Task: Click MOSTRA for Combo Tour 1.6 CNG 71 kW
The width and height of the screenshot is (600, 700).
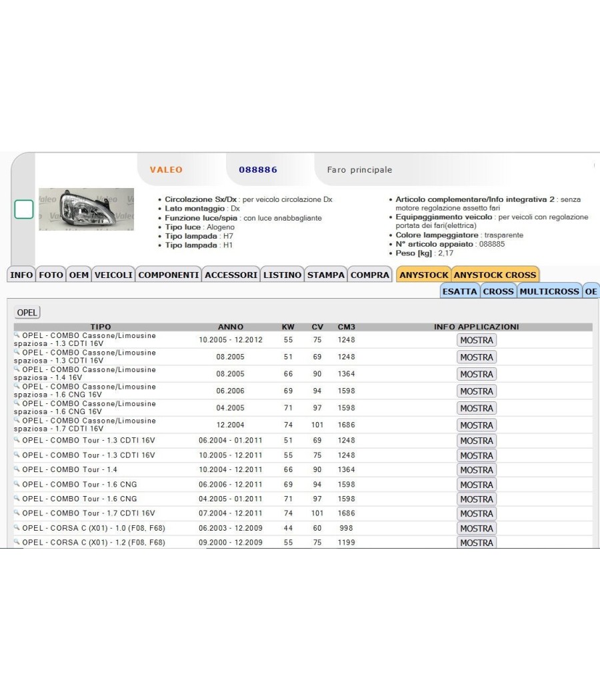Action: pyautogui.click(x=477, y=499)
